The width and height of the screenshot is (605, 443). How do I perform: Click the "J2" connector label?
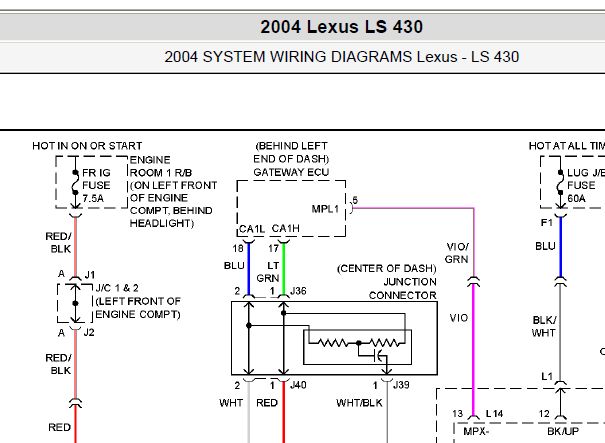[x=89, y=333]
